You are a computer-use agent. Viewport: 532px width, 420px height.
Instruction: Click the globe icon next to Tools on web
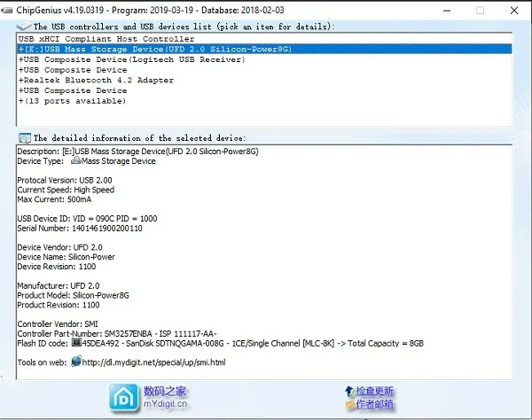(76, 361)
